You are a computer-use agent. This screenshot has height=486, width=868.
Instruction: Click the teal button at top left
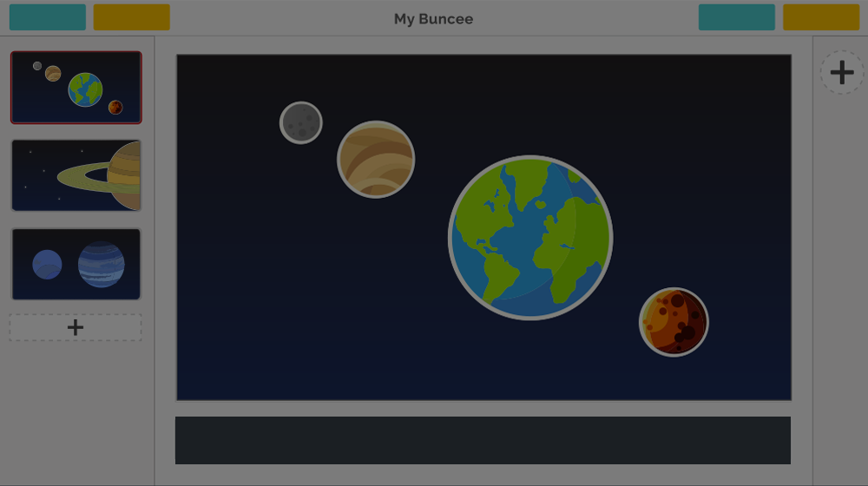(x=48, y=17)
